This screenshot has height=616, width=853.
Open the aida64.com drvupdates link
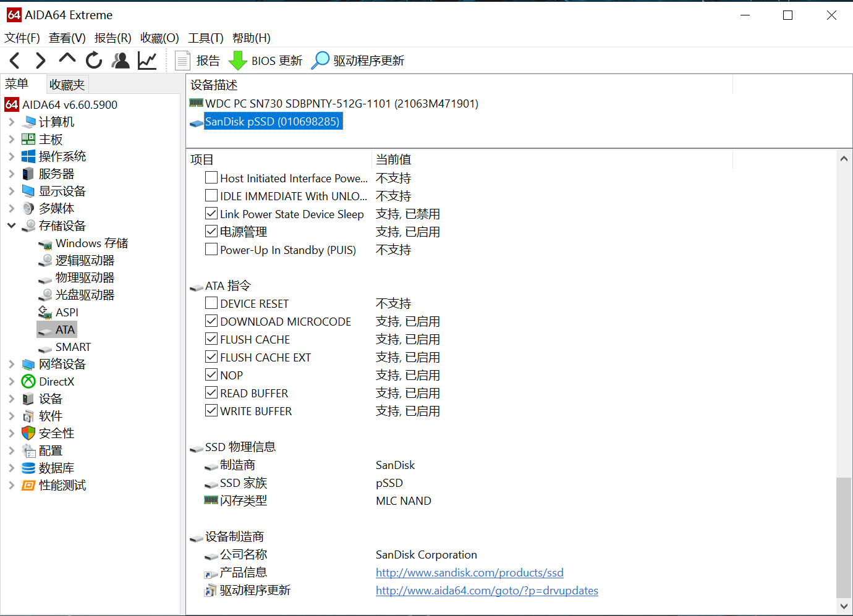[x=487, y=591]
